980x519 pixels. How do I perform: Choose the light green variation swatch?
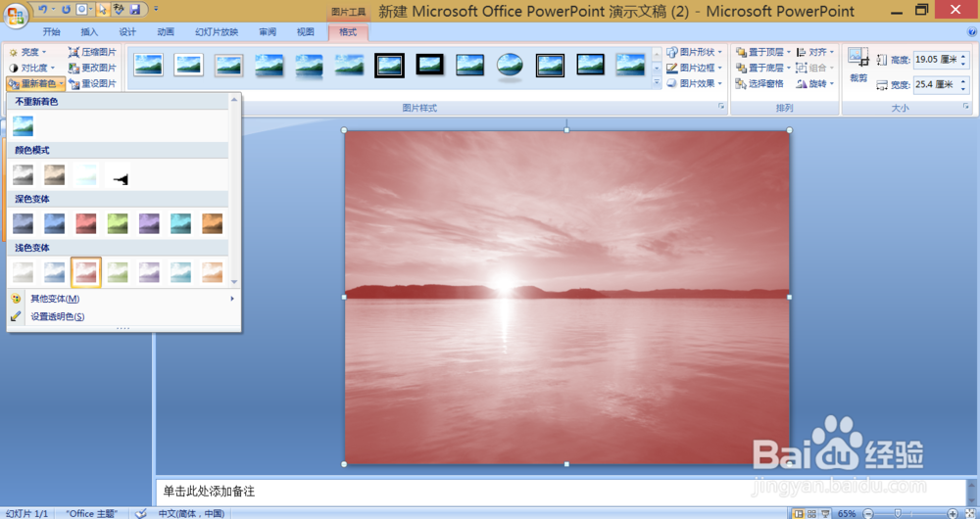tap(118, 272)
